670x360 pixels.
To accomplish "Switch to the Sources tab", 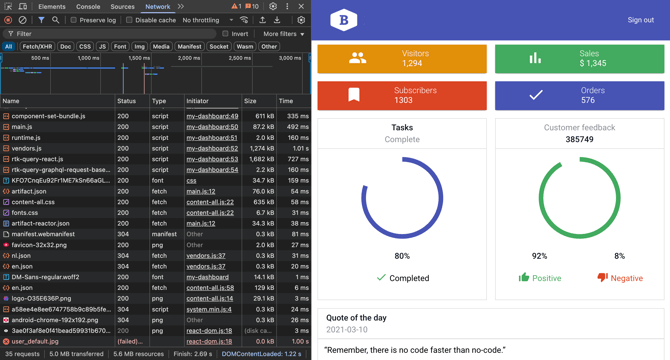I will point(122,6).
